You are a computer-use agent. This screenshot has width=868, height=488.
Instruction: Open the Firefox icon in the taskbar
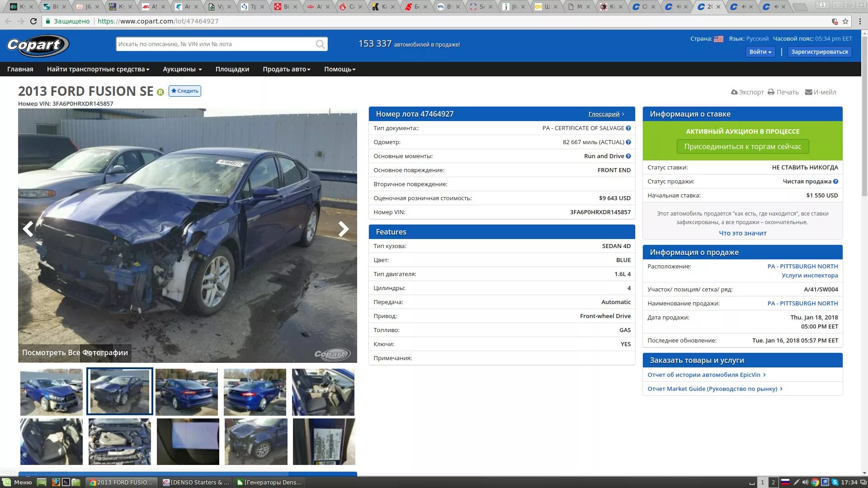[x=56, y=483]
